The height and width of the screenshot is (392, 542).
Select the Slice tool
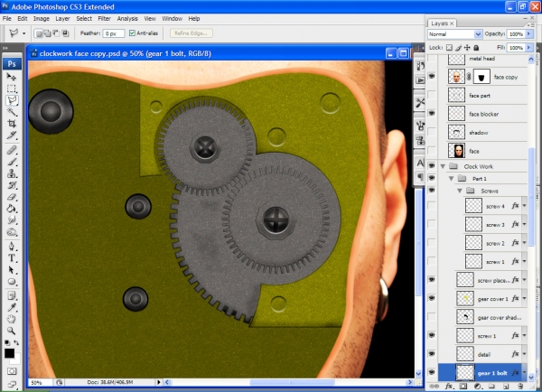(12, 135)
